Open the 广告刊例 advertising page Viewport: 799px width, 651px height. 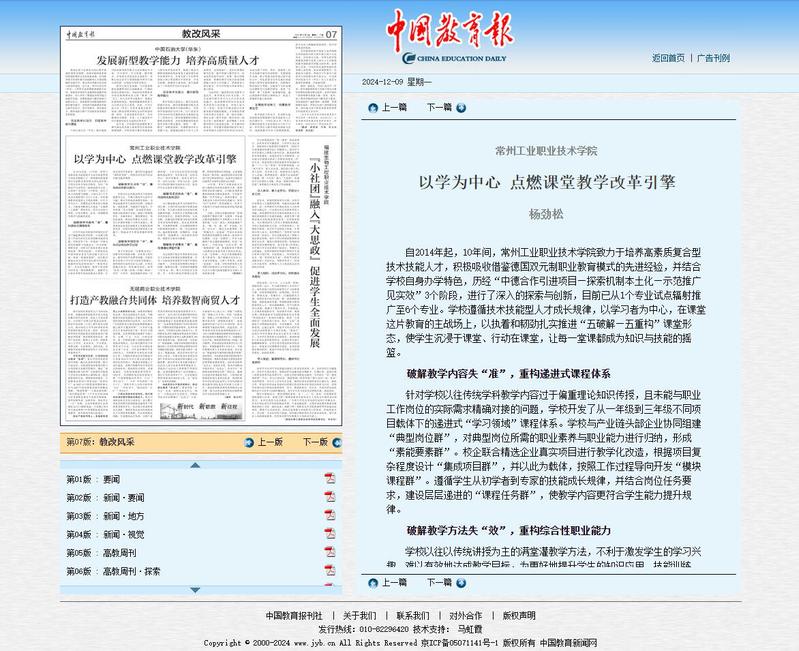click(713, 58)
